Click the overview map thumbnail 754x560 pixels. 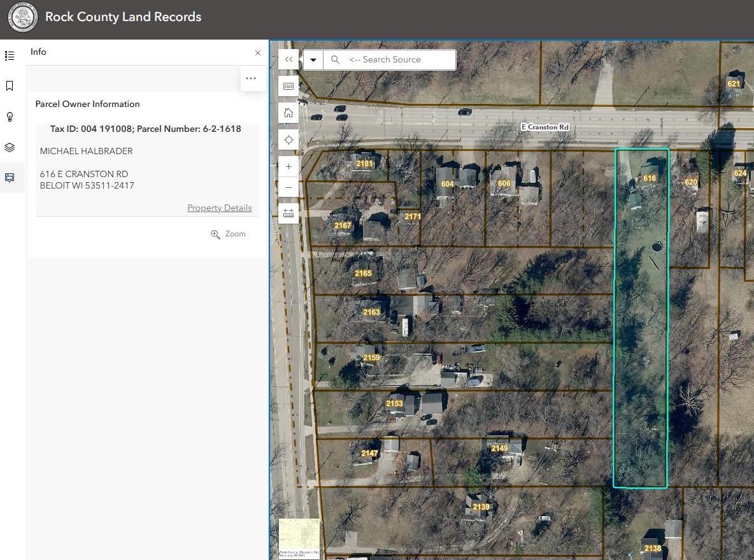tap(299, 538)
